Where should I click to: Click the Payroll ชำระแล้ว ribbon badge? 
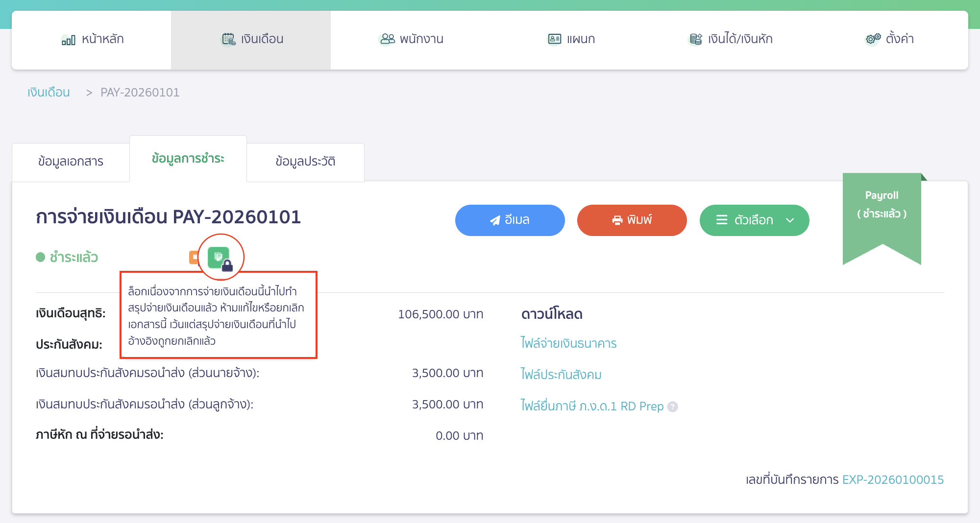[x=882, y=211]
